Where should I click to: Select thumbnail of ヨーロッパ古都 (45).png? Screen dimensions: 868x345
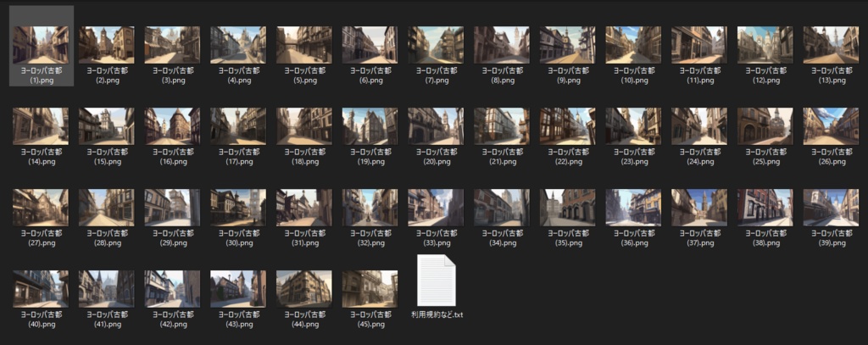(370, 289)
